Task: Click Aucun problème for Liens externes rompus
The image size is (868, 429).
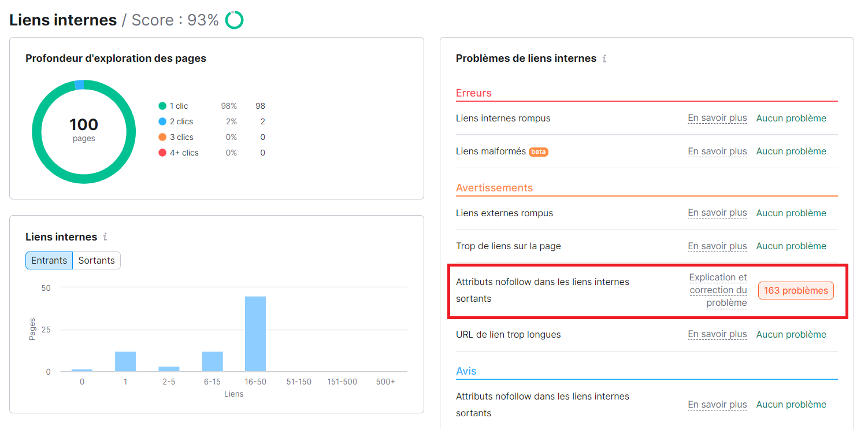Action: [x=791, y=213]
